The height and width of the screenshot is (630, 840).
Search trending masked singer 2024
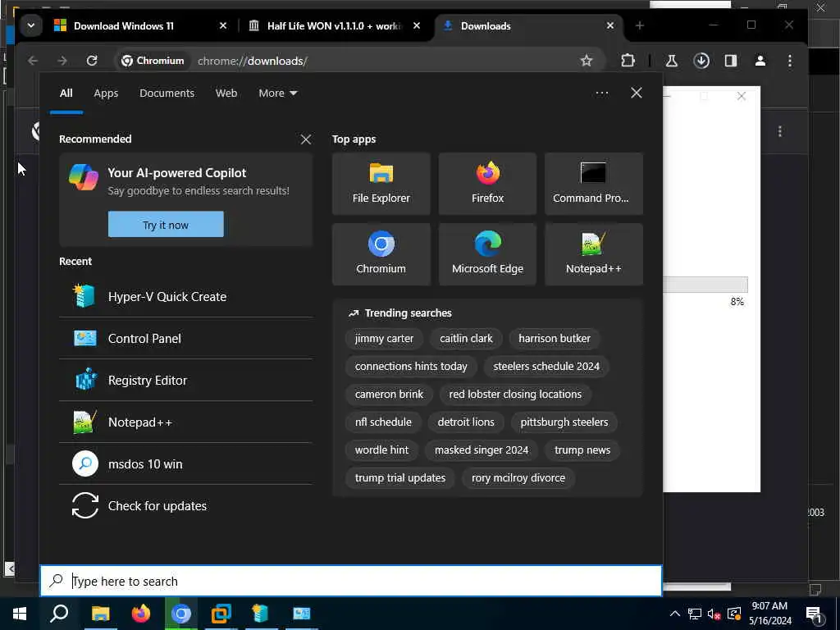pyautogui.click(x=482, y=450)
